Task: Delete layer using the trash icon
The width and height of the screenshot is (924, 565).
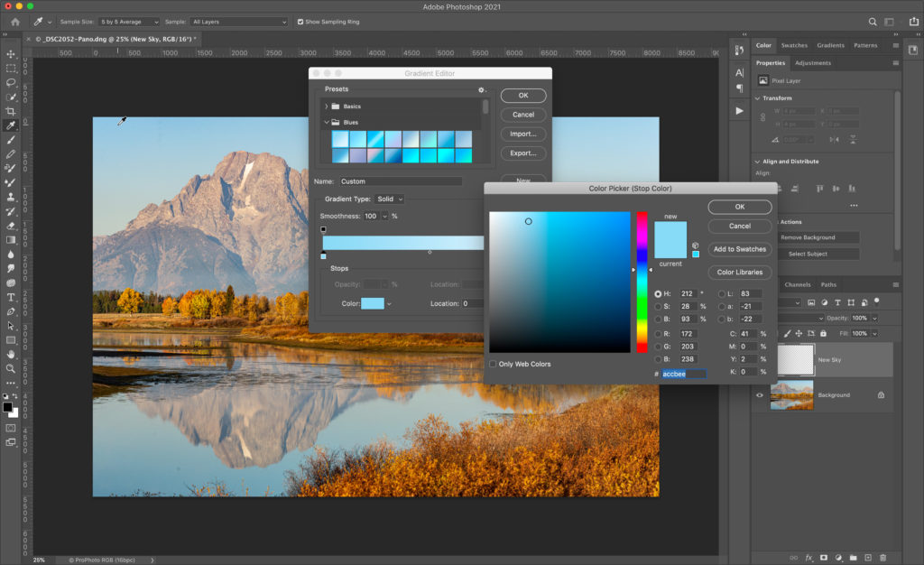Action: click(882, 558)
